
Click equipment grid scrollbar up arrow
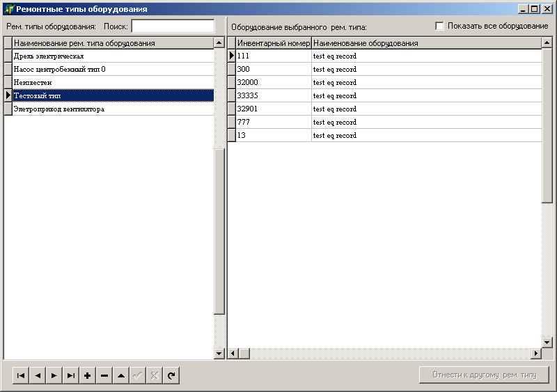click(x=547, y=42)
